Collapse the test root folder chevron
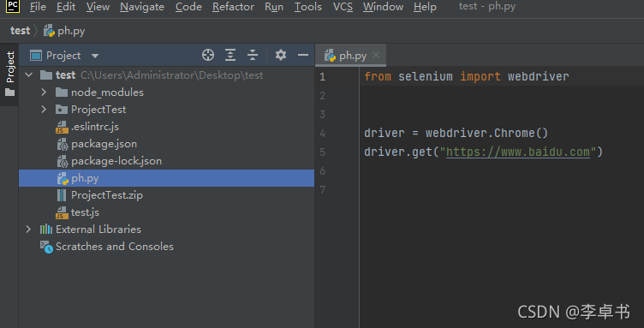644x328 pixels. pos(29,75)
